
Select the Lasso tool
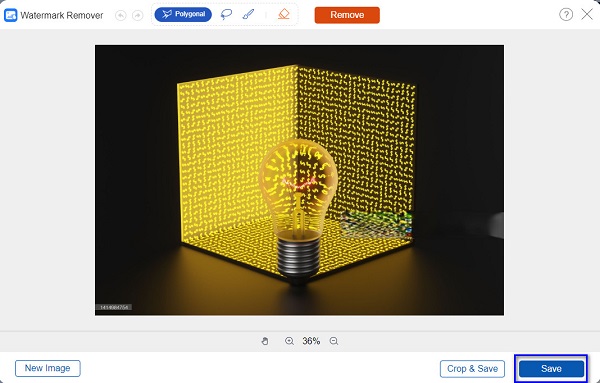click(x=226, y=15)
